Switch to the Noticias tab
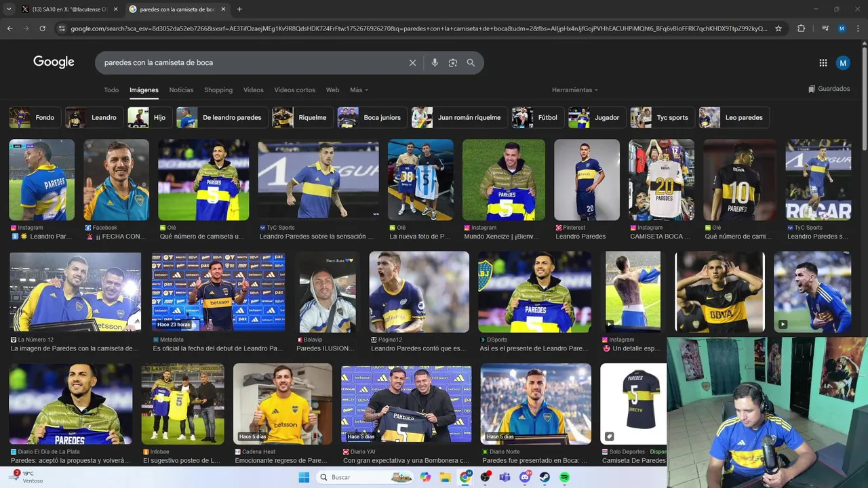The image size is (868, 488). [181, 90]
